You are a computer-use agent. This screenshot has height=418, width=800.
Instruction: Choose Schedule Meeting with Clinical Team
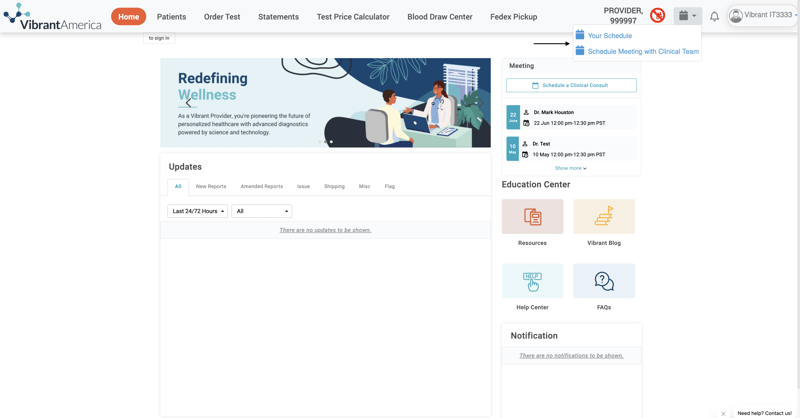pyautogui.click(x=643, y=52)
